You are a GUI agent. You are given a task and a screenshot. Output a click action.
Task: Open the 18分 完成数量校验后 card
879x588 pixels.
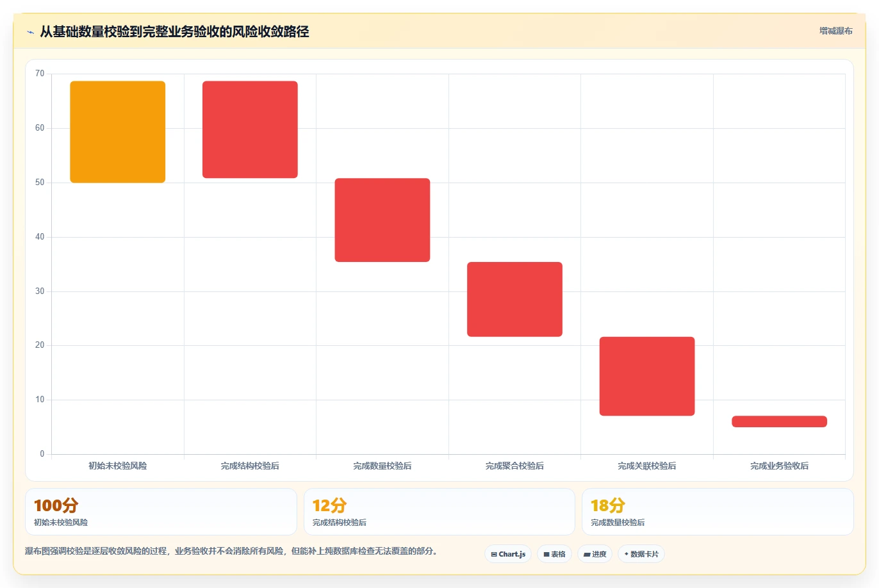pos(718,512)
